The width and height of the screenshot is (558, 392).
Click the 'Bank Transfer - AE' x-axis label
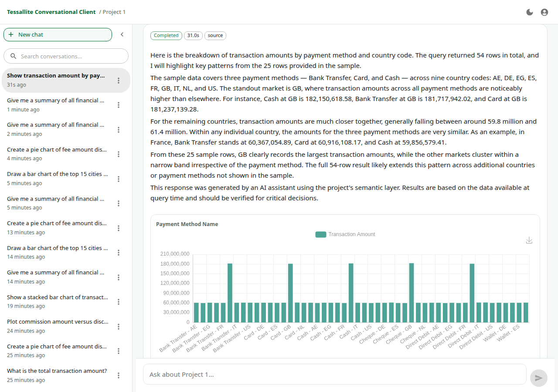178,338
